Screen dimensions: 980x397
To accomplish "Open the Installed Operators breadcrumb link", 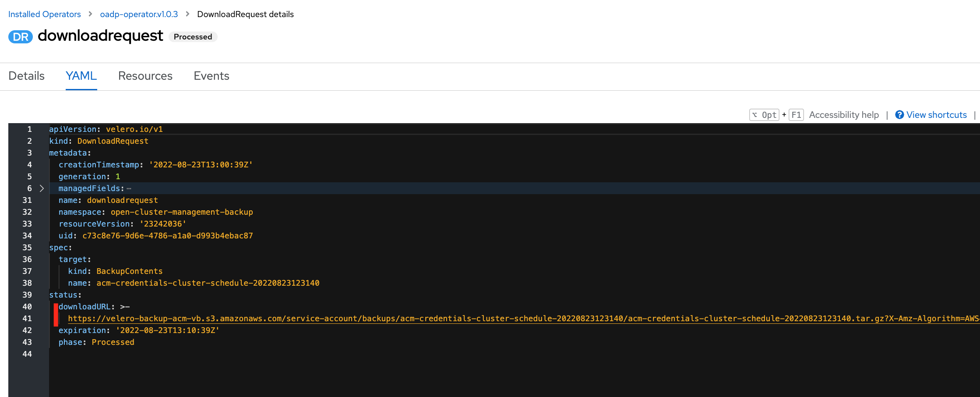I will pyautogui.click(x=44, y=14).
